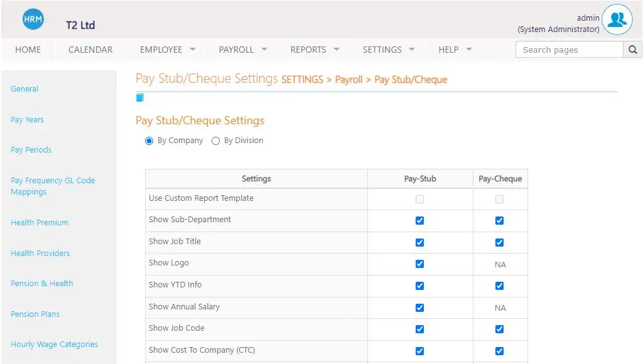This screenshot has width=643, height=364.
Task: Click the Show Logo row label
Action: (168, 263)
